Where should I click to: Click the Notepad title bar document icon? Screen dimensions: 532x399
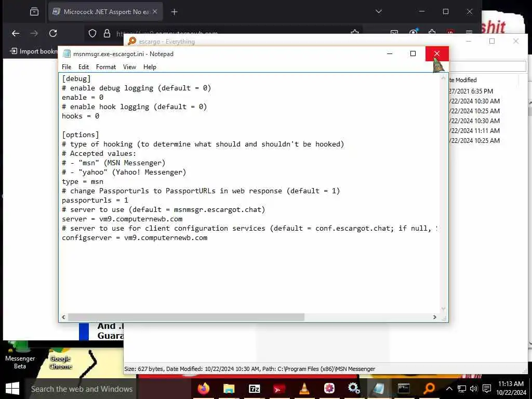pyautogui.click(x=67, y=54)
